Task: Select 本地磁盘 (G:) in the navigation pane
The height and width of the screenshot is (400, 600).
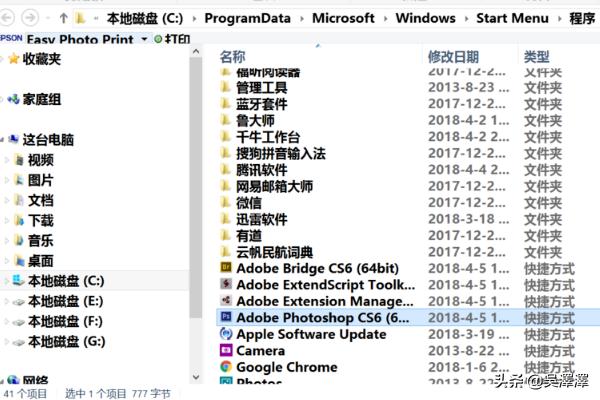Action: point(65,342)
